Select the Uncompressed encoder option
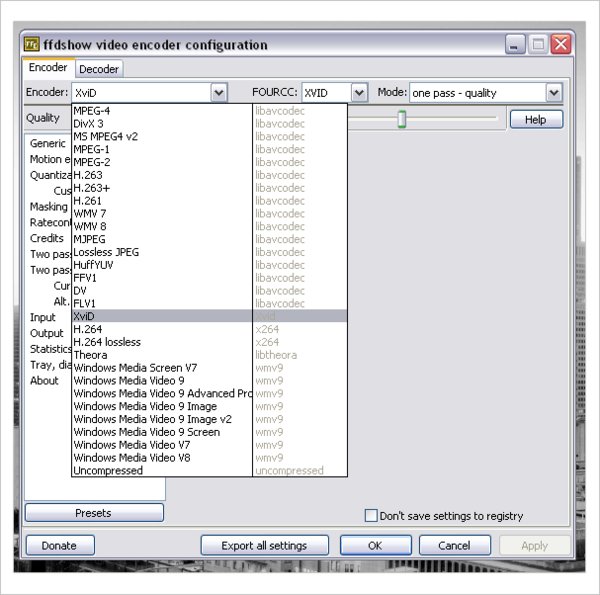This screenshot has height=595, width=600. pos(209,470)
